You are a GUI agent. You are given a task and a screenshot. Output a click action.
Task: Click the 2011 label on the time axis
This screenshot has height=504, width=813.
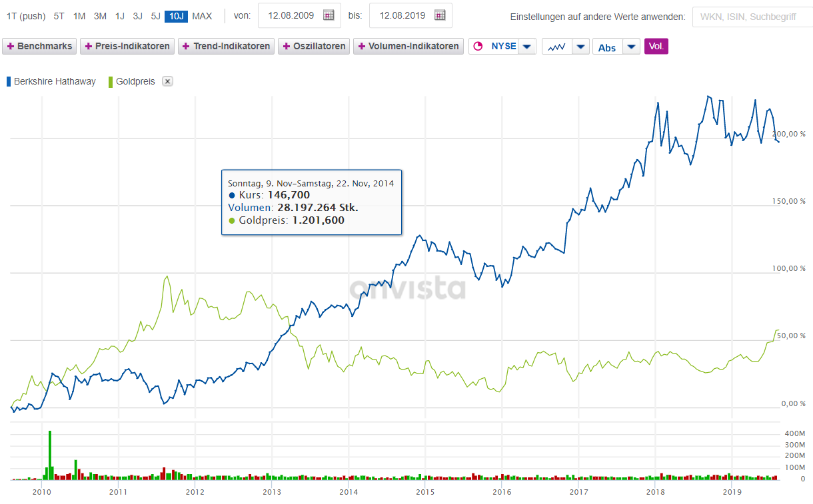(x=118, y=492)
